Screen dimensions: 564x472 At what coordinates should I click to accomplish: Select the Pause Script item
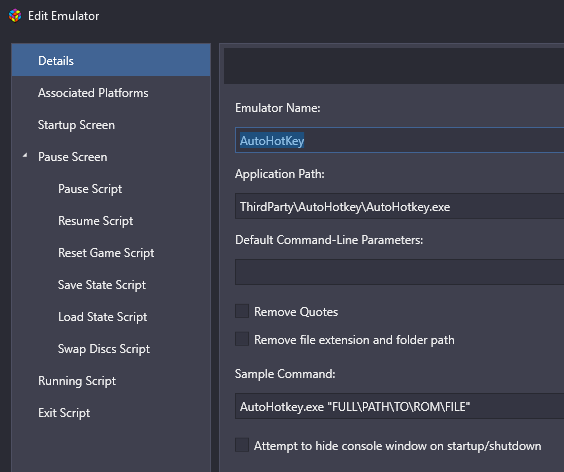pos(111,189)
